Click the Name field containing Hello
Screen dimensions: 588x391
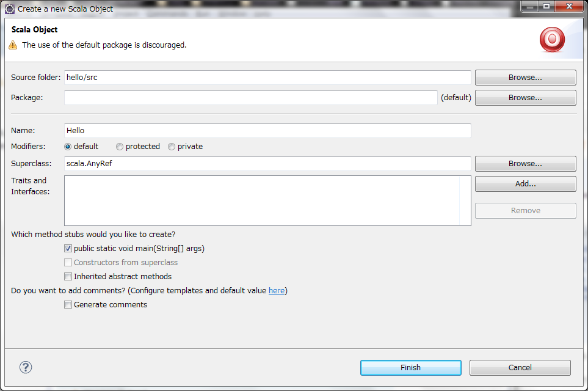tap(267, 131)
